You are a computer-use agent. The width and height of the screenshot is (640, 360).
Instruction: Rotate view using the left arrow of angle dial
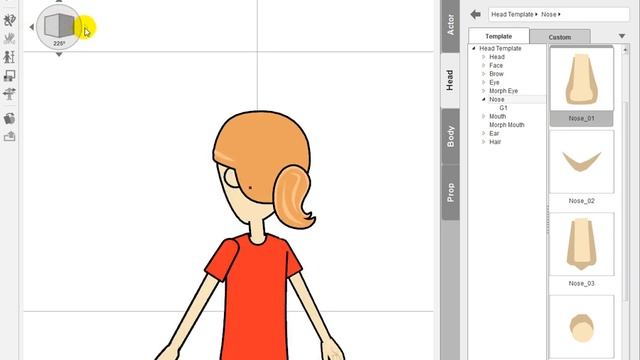coord(31,27)
